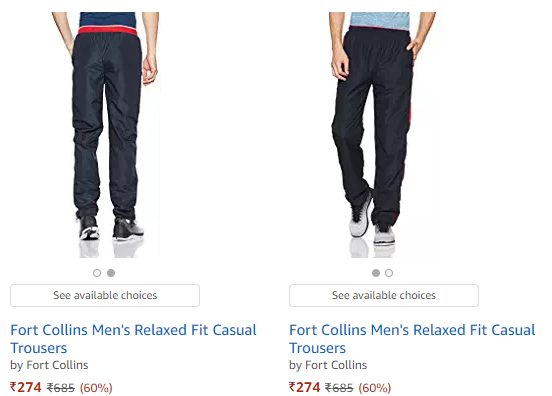Click the ₹274 price of left product
552x396 pixels.
point(26,387)
